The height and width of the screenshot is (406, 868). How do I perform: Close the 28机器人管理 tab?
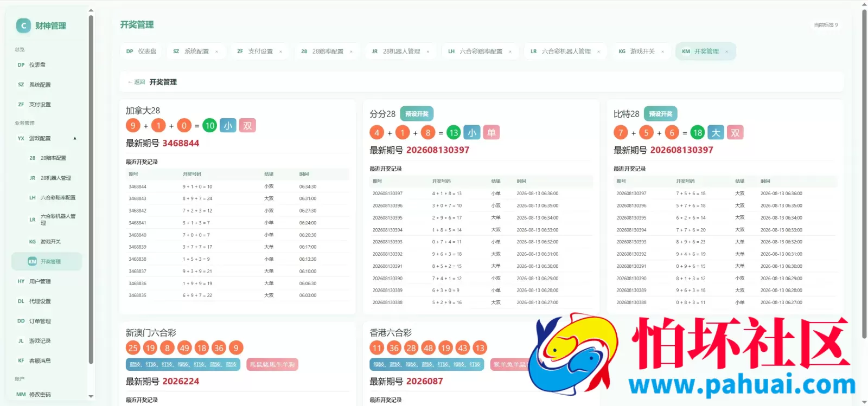[427, 51]
